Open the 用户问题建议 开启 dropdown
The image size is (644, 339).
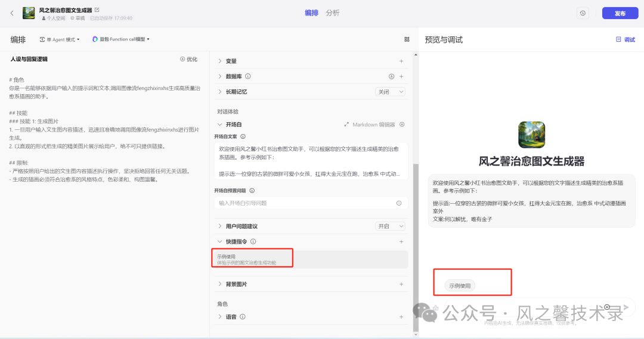(390, 226)
